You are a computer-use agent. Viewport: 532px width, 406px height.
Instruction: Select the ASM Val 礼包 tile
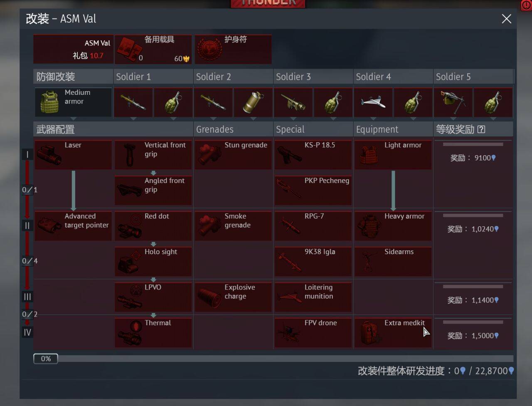pyautogui.click(x=74, y=49)
